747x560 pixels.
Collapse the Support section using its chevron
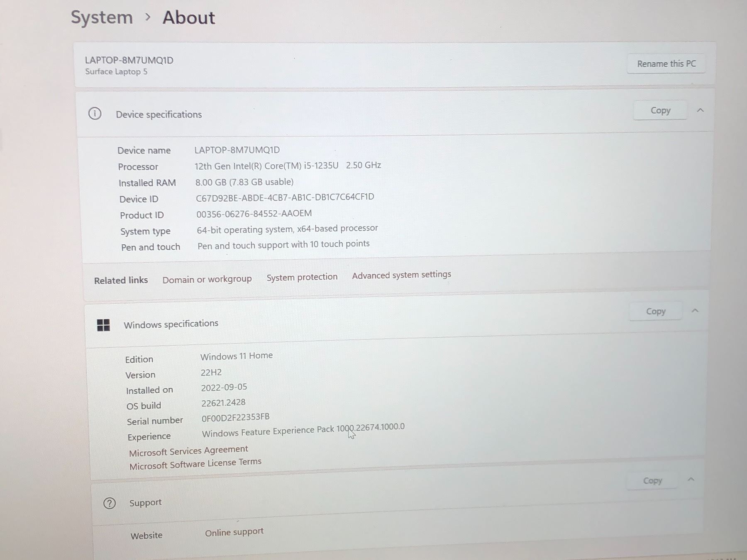[691, 480]
